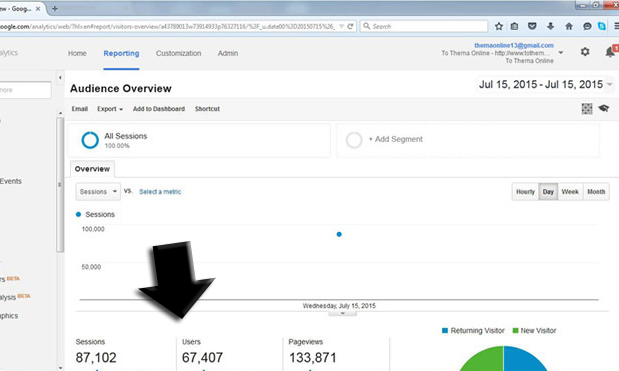Click the Users value 67,407
This screenshot has height=371, width=619.
(202, 358)
